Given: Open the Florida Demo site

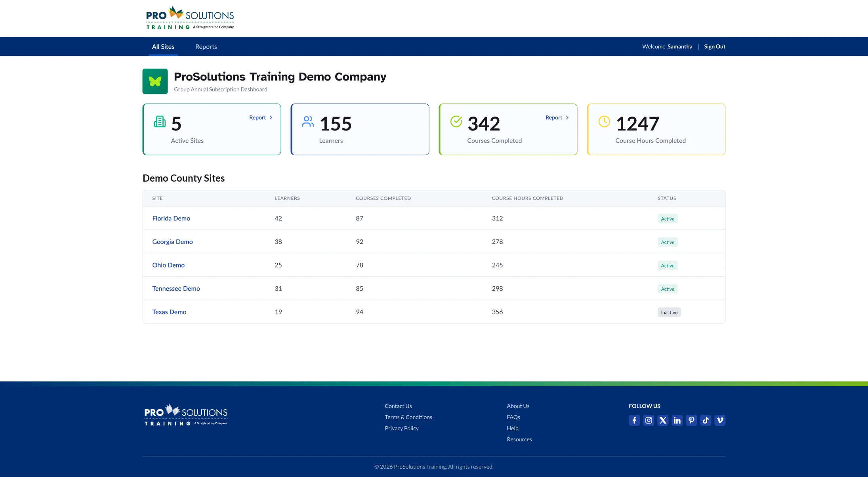Looking at the screenshot, I should (171, 218).
